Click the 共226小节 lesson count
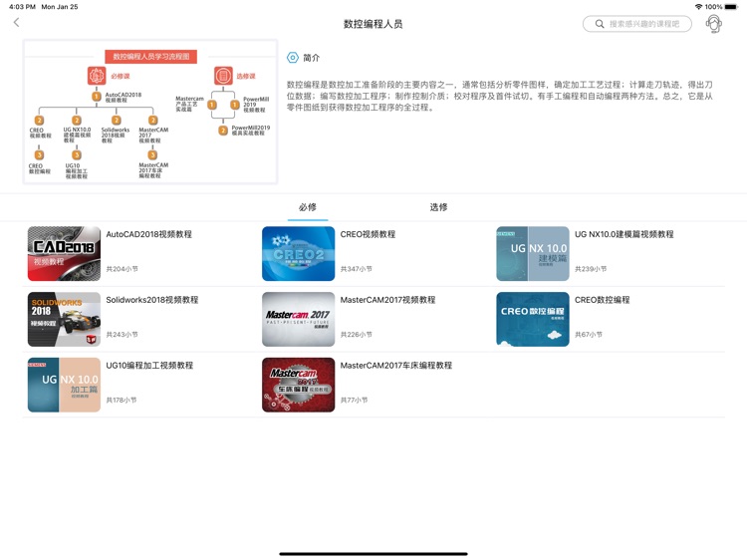The width and height of the screenshot is (747, 560). point(357,335)
